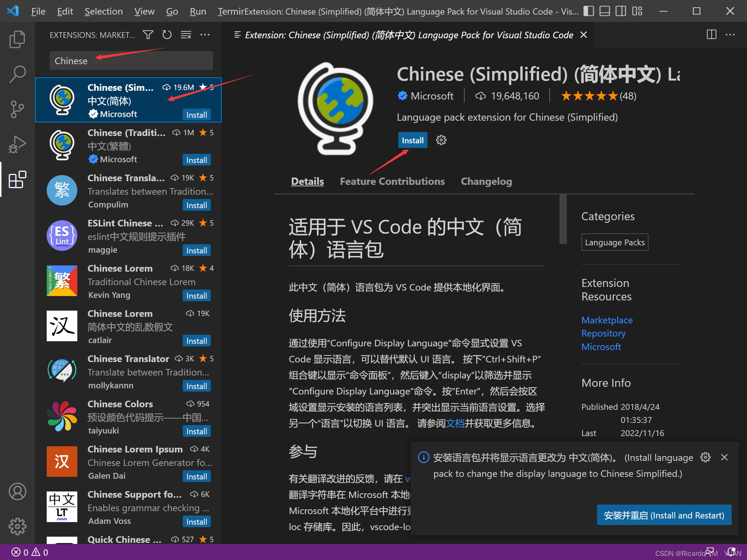Switch to Feature Contributions tab

(x=392, y=181)
